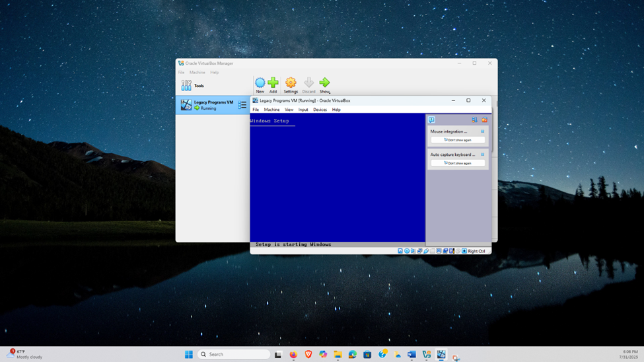Click Don't show again for Auto capture keyboard
Image resolution: width=644 pixels, height=362 pixels.
(x=458, y=163)
